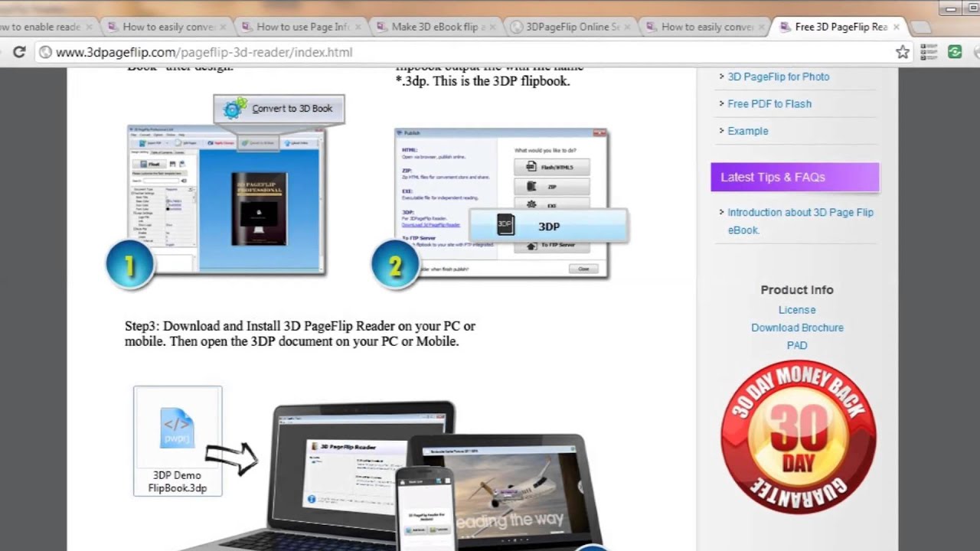Close the 'Free 3D PageFlip Rea' tab
This screenshot has height=551, width=980.
(x=897, y=27)
